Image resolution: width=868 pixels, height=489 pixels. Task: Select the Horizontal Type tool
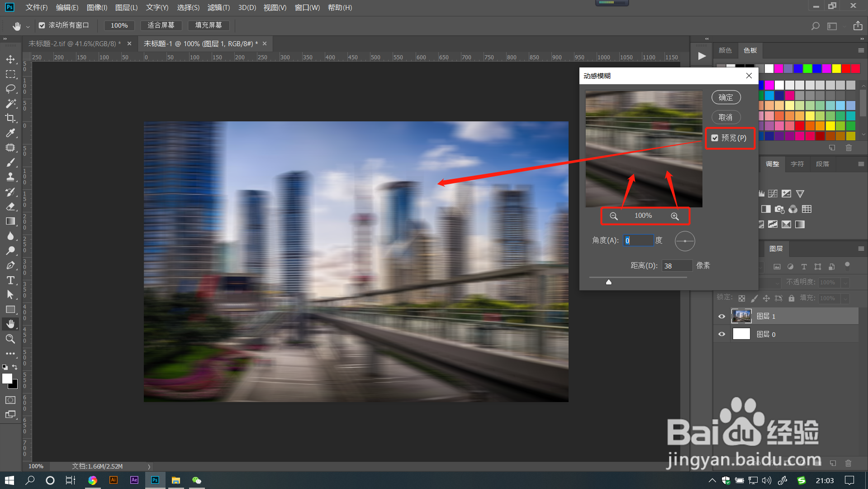click(x=10, y=280)
